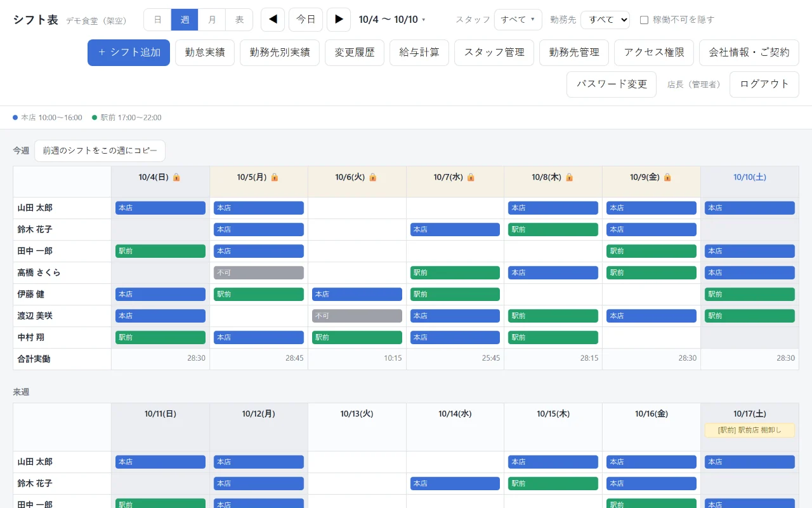The height and width of the screenshot is (508, 812).
Task: Go to next week with right arrow
Action: (x=339, y=20)
